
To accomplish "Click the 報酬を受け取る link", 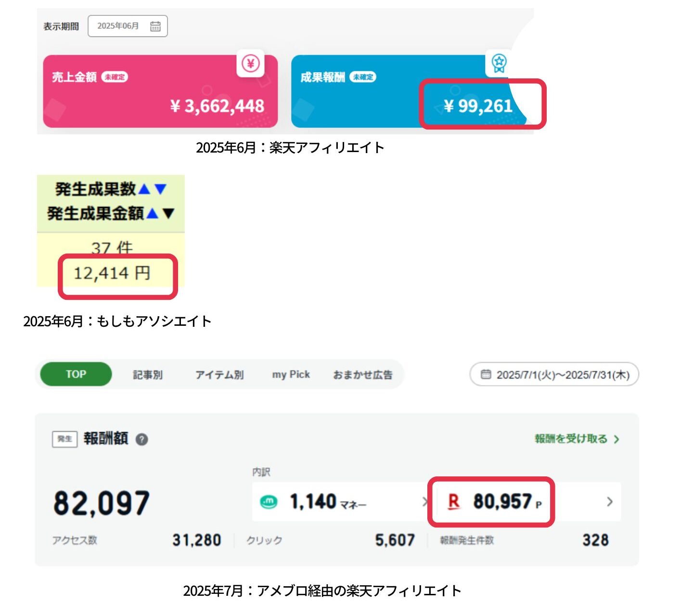I will (577, 439).
